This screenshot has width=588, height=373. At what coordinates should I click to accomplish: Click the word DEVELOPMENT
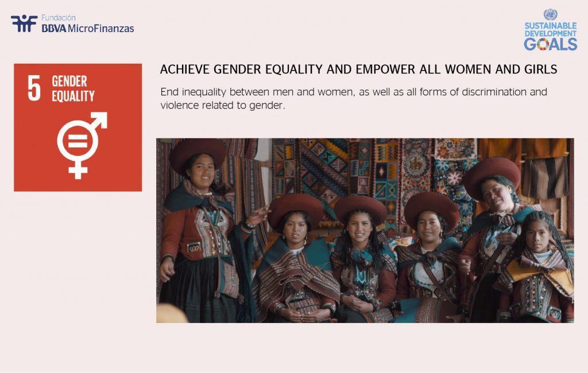click(x=550, y=33)
